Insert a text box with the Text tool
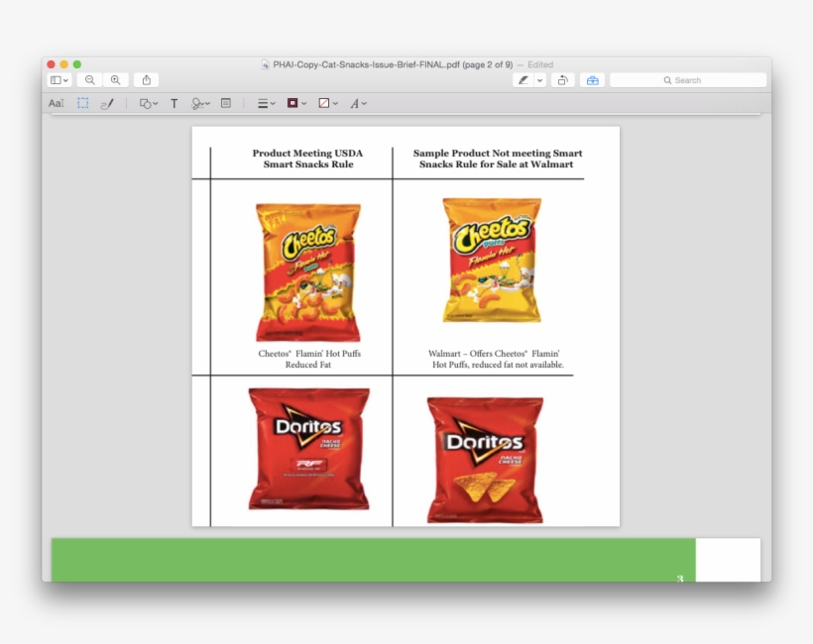 (174, 103)
